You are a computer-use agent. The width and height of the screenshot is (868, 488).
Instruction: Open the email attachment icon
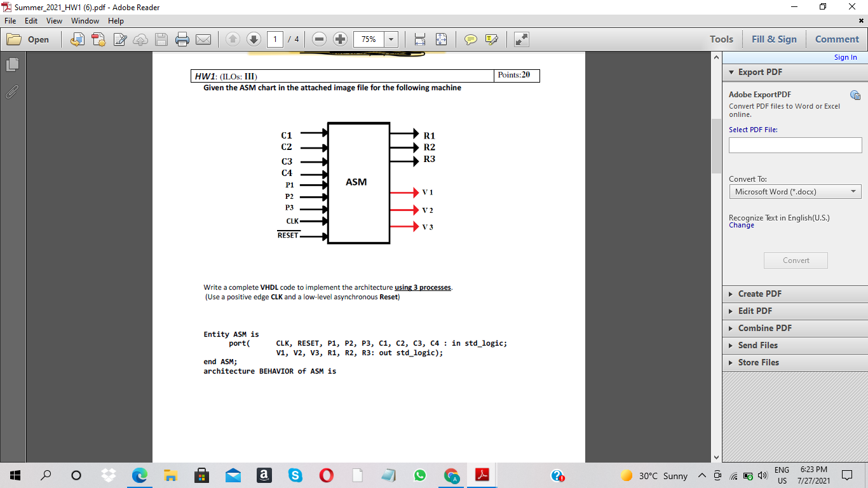(x=203, y=39)
